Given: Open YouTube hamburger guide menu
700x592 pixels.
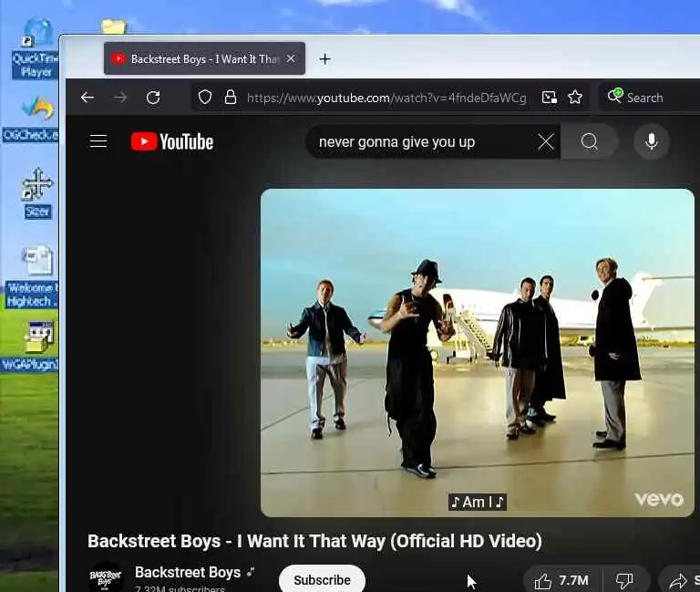Looking at the screenshot, I should [98, 141].
